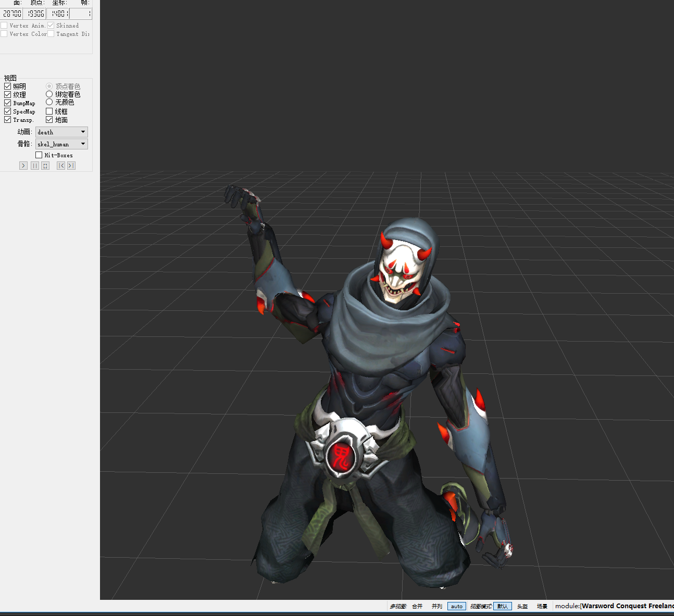Enable the Hit-Boxes checkbox
Viewport: 674px width, 616px height.
(39, 155)
